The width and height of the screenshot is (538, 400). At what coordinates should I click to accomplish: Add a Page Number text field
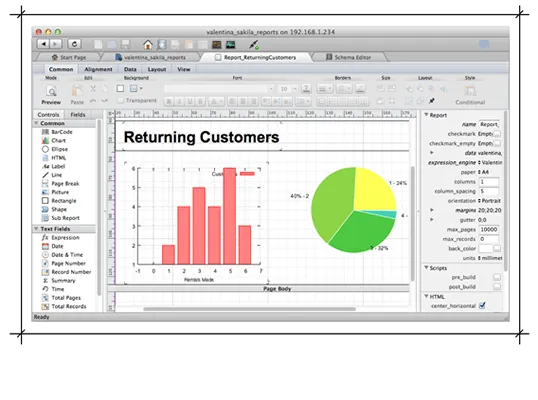[63, 263]
